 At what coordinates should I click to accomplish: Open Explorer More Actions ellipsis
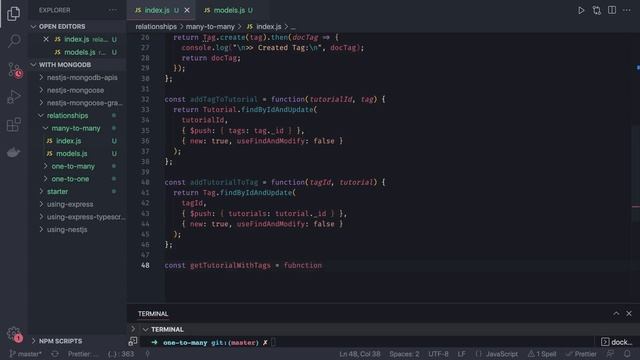[x=113, y=10]
